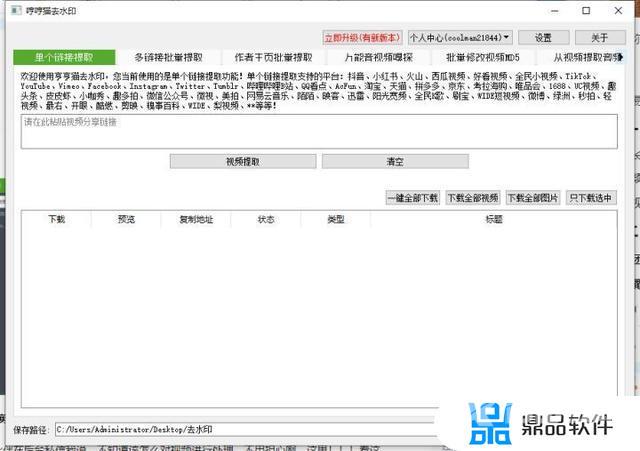Click the 立即升级(有新版本) upgrade button

(362, 38)
